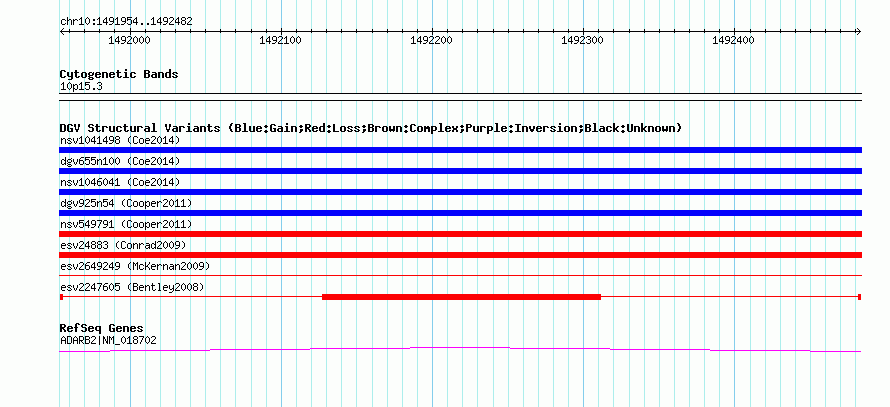This screenshot has height=407, width=890.
Task: Click the blue gain bar of dgv925n54
Action: (460, 213)
